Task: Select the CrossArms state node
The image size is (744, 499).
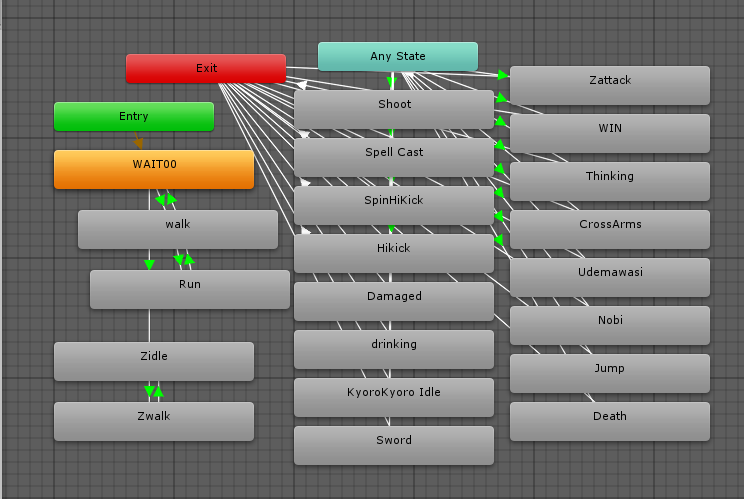Action: pyautogui.click(x=610, y=230)
